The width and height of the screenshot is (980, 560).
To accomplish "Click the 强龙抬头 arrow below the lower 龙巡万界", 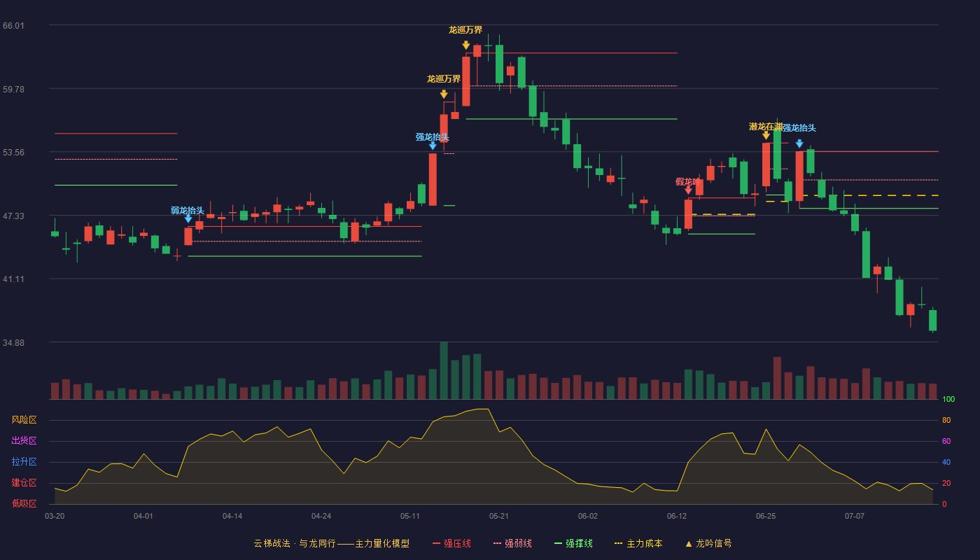I will coord(433,146).
